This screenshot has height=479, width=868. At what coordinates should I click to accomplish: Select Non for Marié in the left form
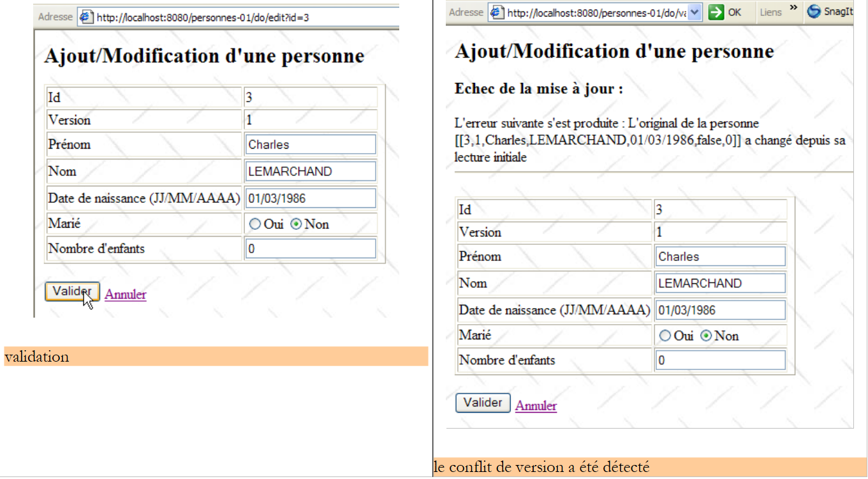coord(297,225)
